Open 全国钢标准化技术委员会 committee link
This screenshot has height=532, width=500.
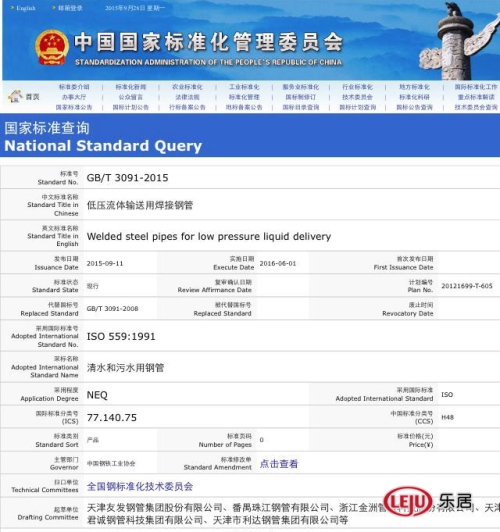point(140,486)
